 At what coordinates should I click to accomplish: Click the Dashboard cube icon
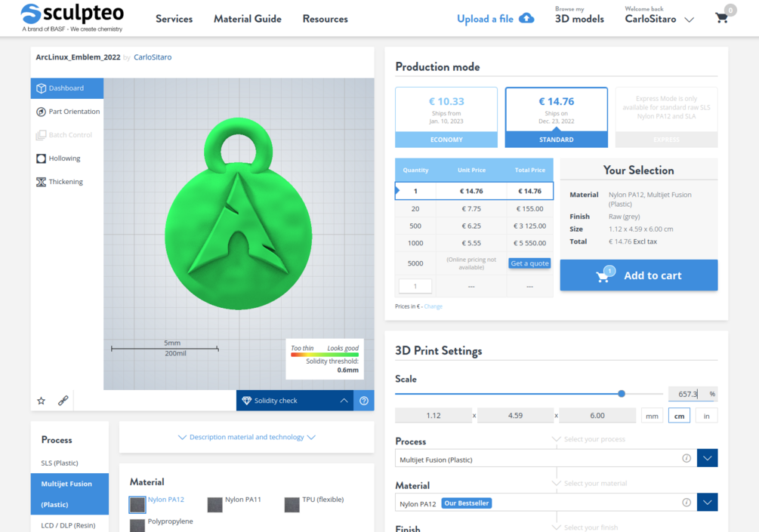pos(41,88)
